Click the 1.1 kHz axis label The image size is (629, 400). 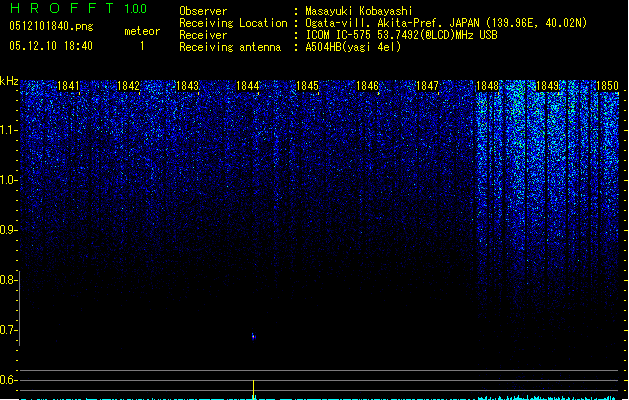(x=8, y=130)
